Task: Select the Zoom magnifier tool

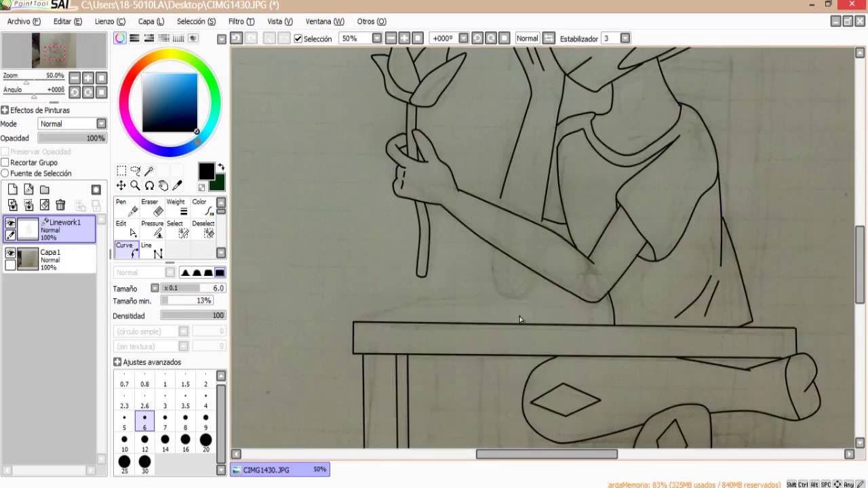Action: pyautogui.click(x=135, y=186)
